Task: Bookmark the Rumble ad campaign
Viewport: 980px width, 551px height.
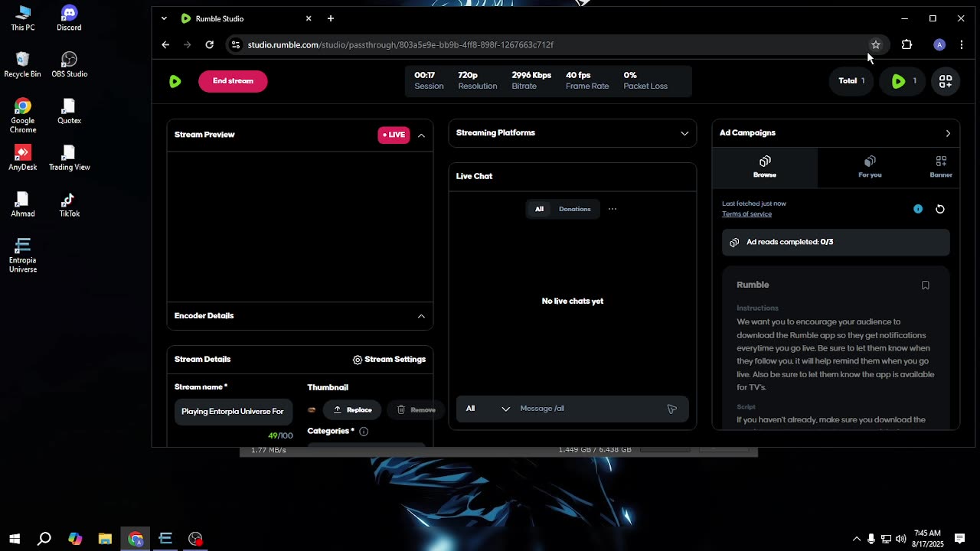Action: click(926, 285)
